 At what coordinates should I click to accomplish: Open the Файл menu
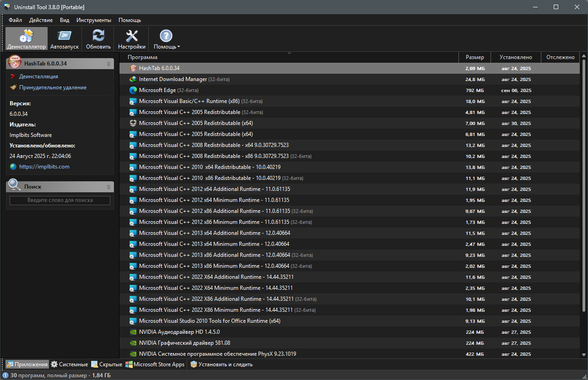[x=15, y=20]
